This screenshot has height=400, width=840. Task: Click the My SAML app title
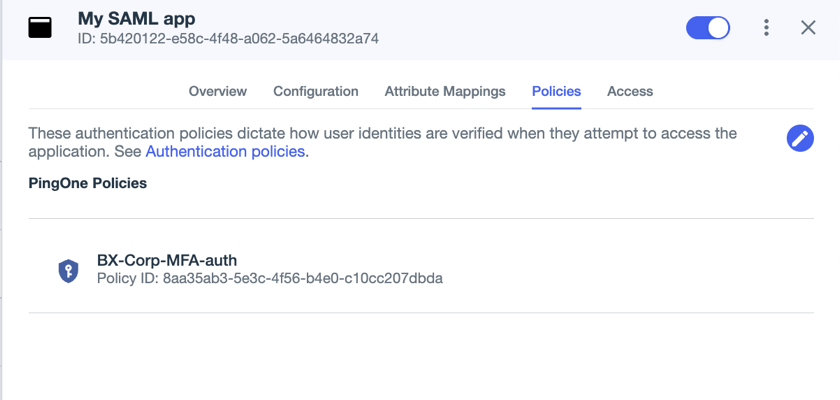[137, 19]
